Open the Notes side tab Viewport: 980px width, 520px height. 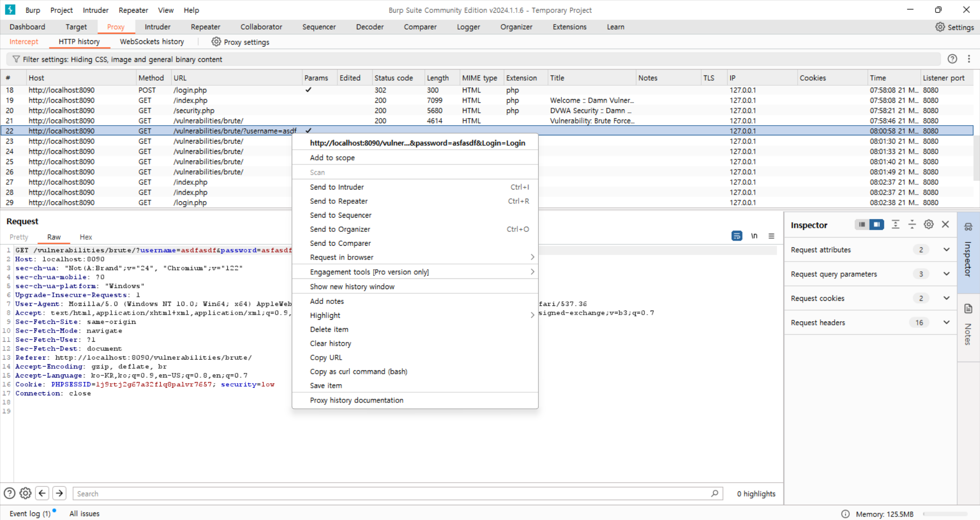click(968, 327)
